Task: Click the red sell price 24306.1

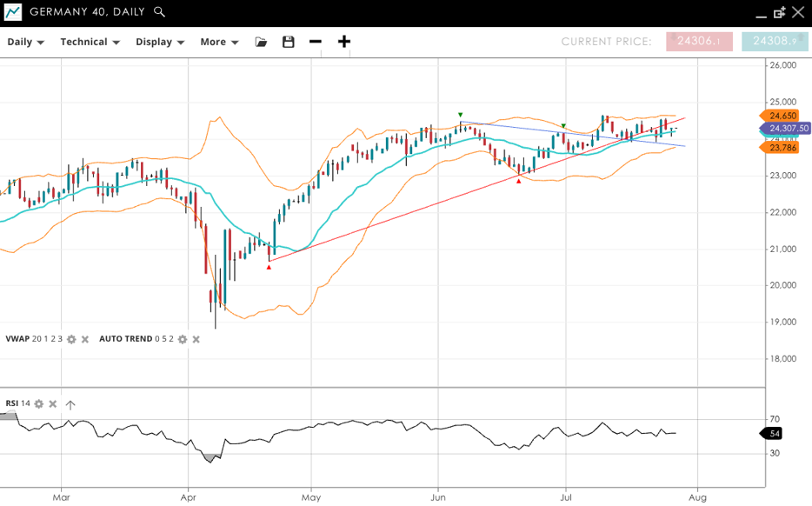Action: click(x=699, y=42)
